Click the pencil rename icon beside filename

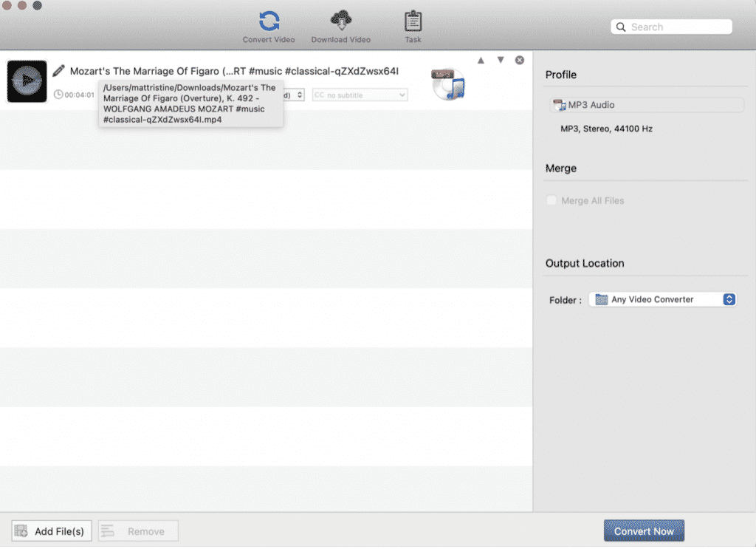58,71
